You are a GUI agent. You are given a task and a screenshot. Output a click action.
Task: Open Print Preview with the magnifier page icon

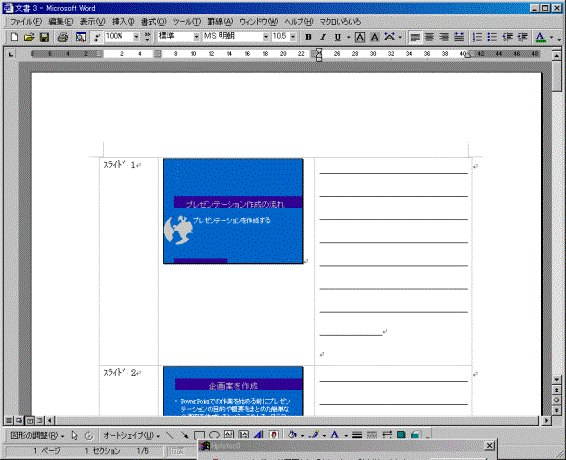80,37
